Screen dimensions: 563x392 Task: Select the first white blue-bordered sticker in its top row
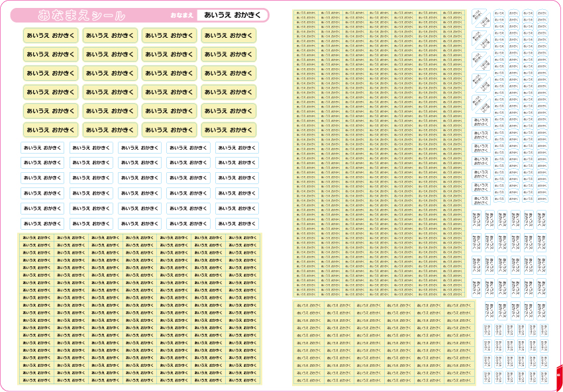coord(42,148)
